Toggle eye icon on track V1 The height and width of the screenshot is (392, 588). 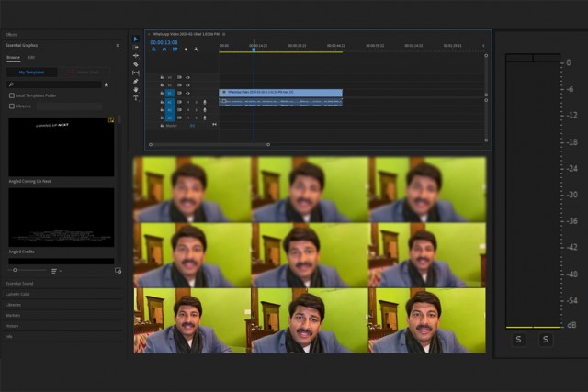tap(187, 94)
